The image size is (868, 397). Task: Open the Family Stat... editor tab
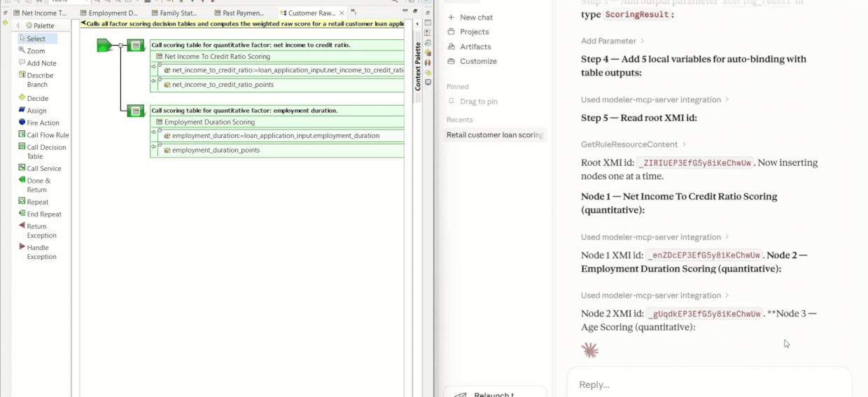coord(174,13)
